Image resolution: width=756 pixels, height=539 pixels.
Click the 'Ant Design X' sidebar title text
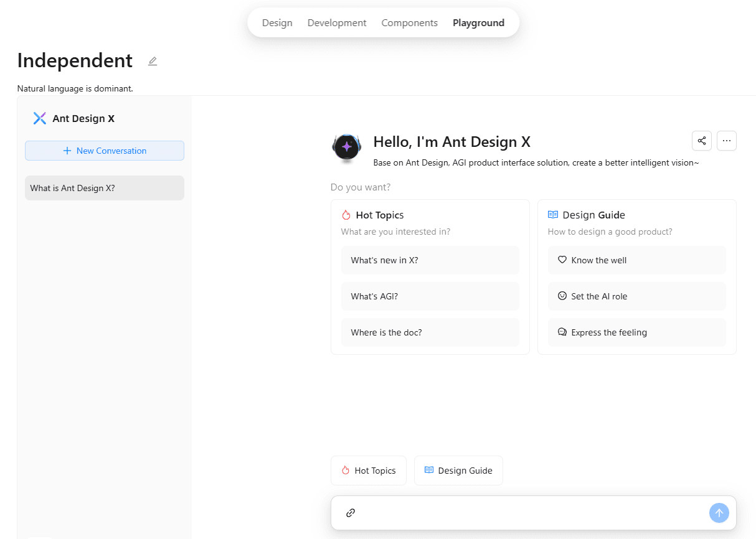coord(83,118)
